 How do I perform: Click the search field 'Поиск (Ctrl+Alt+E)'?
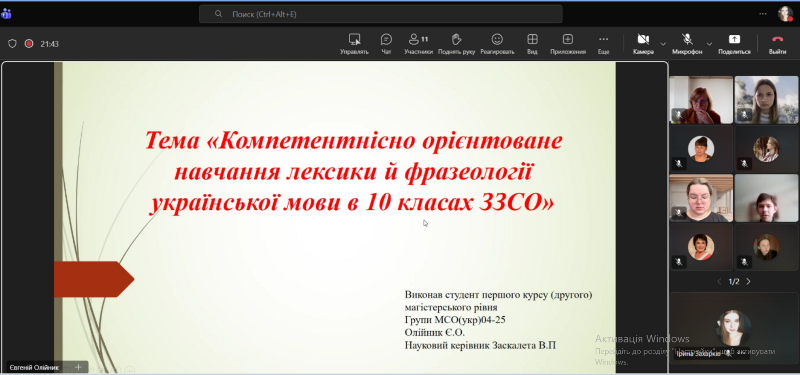(381, 14)
